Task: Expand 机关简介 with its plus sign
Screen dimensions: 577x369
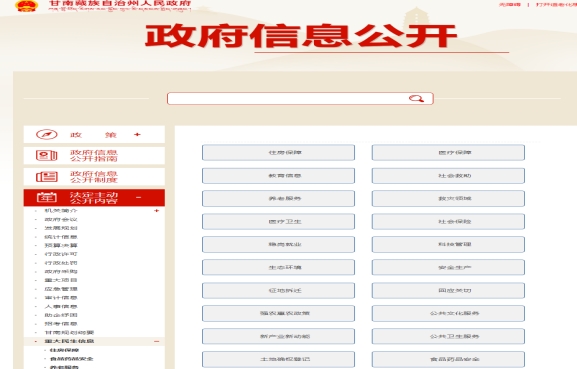Action: [156, 211]
